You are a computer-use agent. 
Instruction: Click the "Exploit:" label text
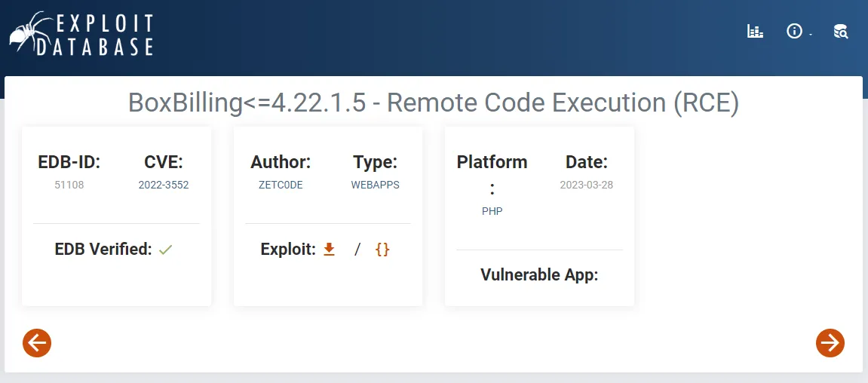288,250
